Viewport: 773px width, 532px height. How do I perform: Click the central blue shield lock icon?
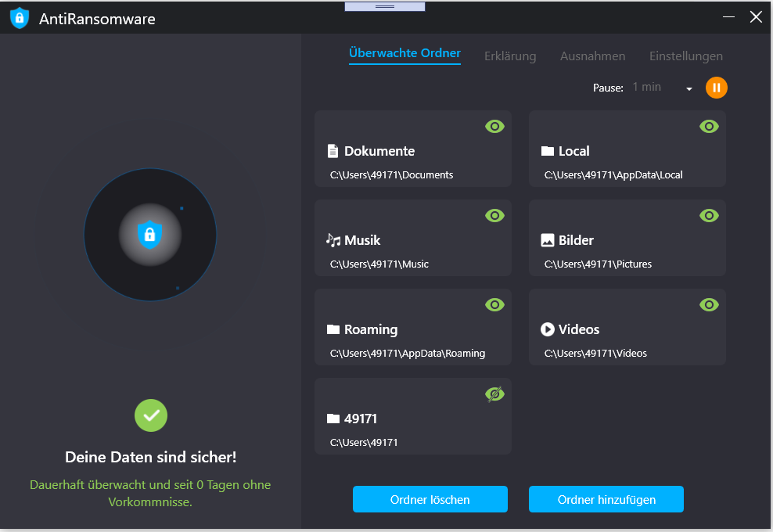tap(149, 234)
